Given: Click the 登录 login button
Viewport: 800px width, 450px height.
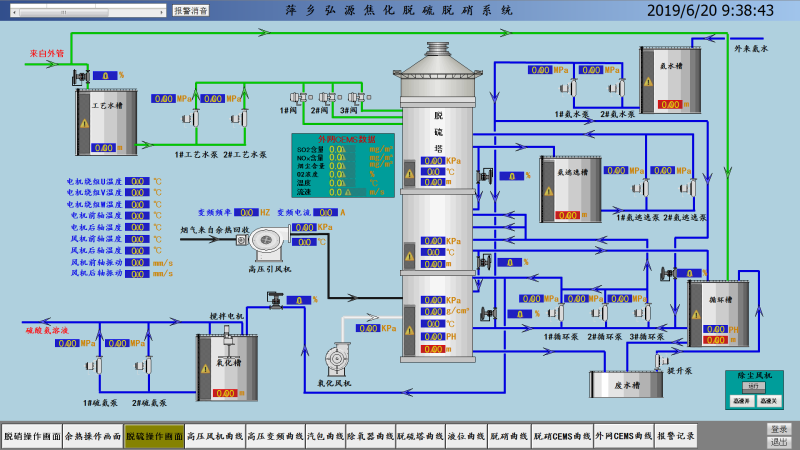Looking at the screenshot, I should tap(779, 429).
